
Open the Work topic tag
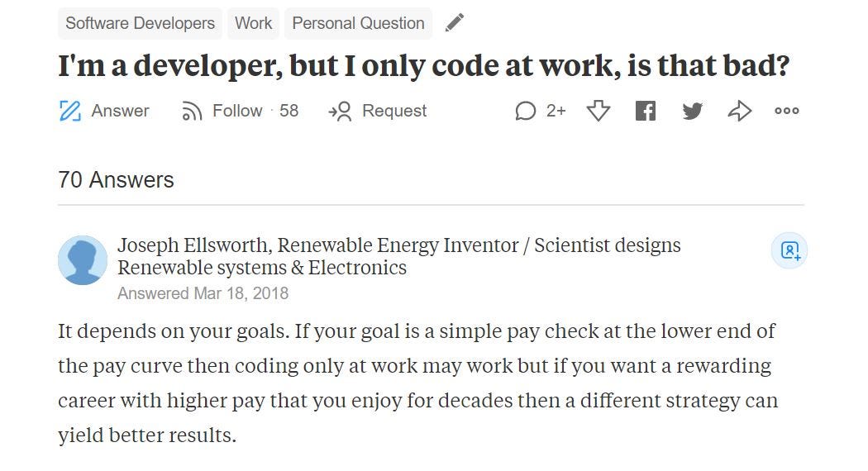pyautogui.click(x=254, y=23)
